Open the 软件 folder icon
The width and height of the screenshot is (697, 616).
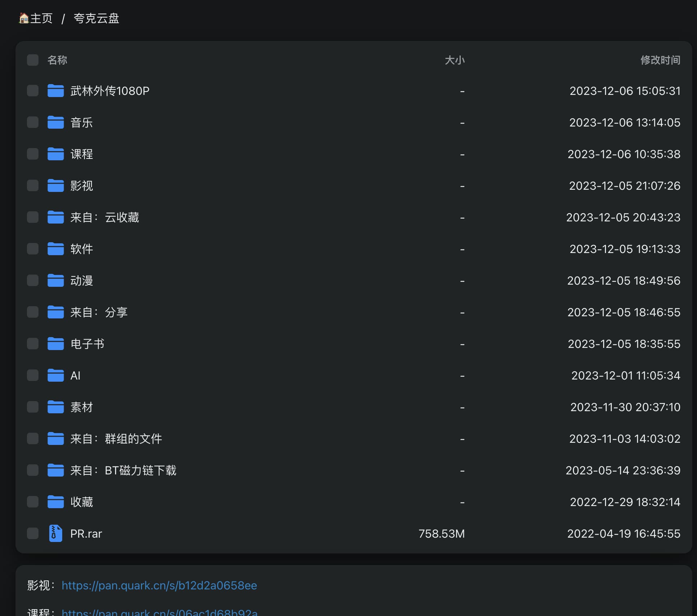coord(56,249)
